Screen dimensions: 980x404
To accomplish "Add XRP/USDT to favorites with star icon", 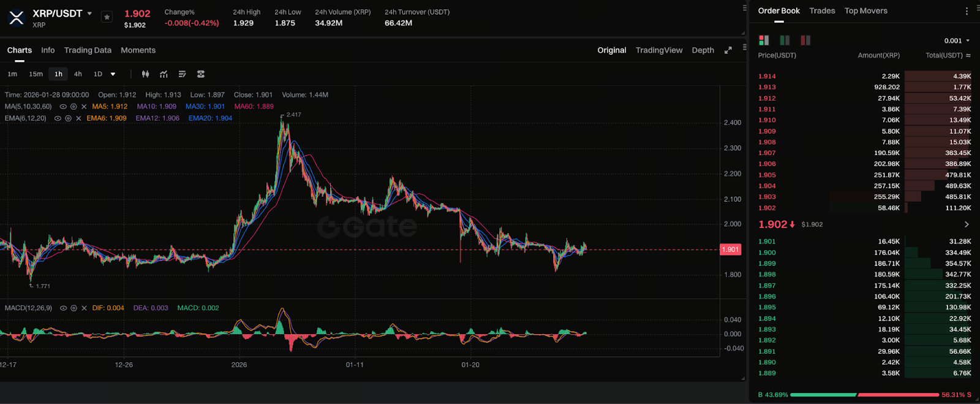I will [x=107, y=17].
